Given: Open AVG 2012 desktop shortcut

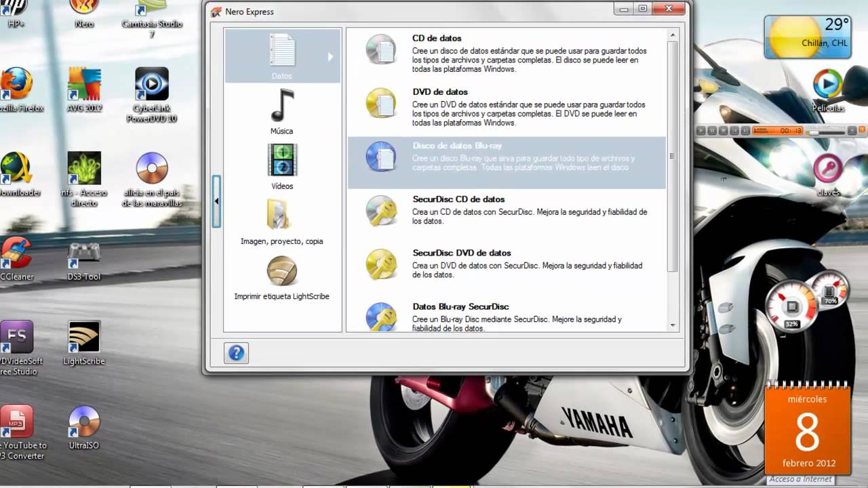Looking at the screenshot, I should click(84, 89).
